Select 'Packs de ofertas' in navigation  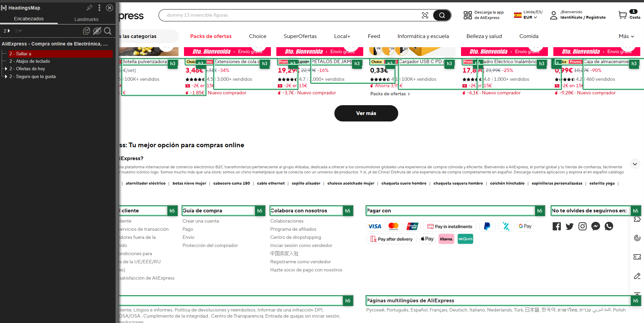[210, 36]
